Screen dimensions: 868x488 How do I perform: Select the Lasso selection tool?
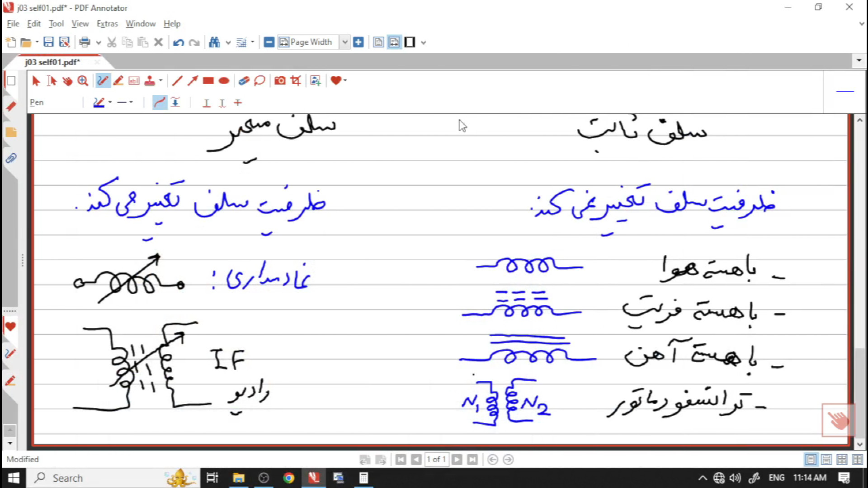coord(259,81)
